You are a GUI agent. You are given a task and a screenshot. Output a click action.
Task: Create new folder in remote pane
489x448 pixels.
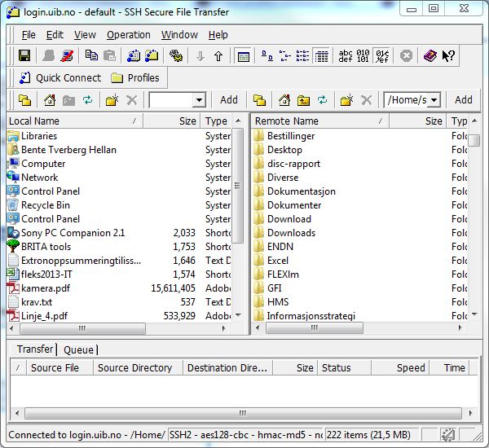click(x=346, y=100)
